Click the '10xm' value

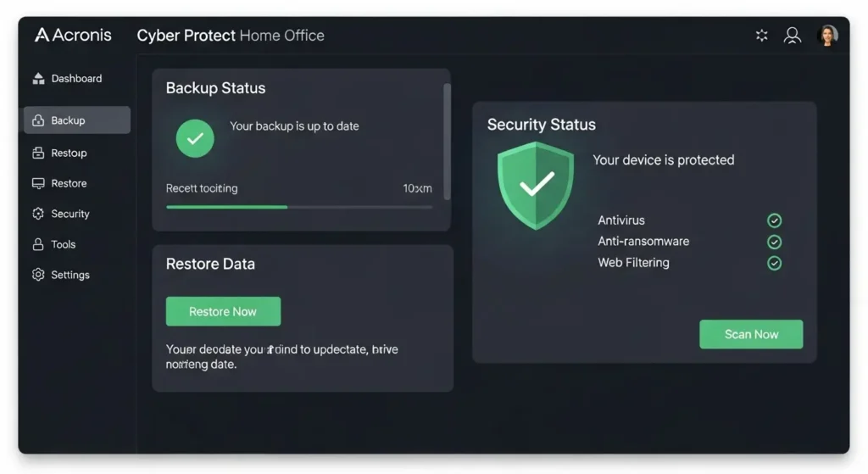(417, 188)
